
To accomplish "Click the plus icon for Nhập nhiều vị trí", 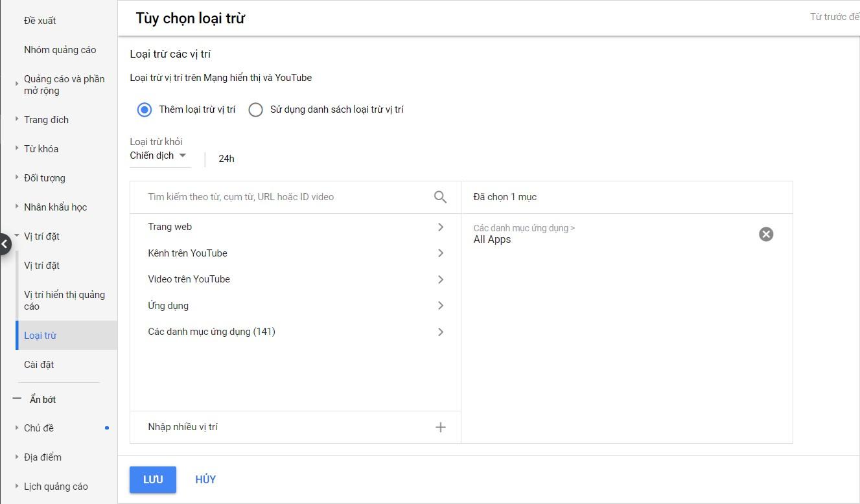I will (441, 427).
